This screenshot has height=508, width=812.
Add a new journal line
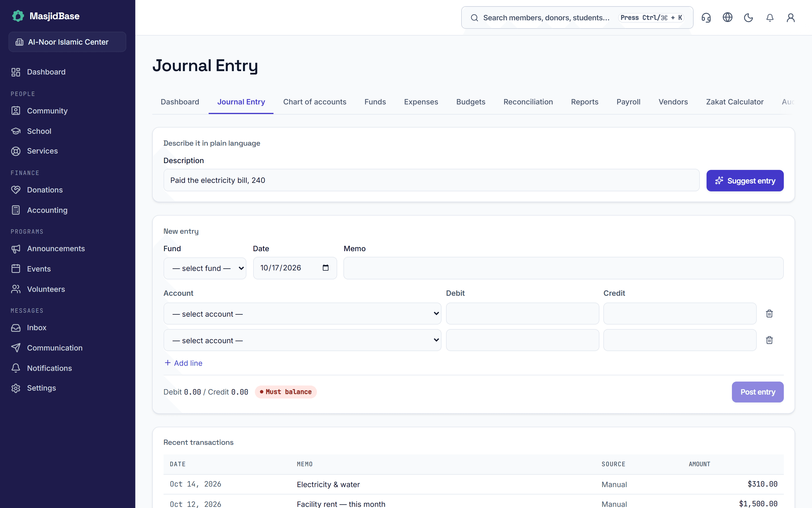(183, 363)
